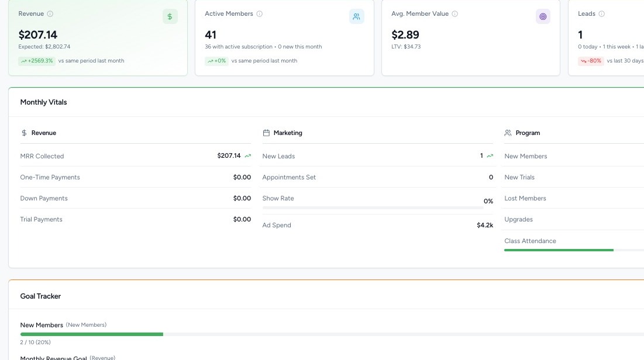Click the green dollar icon on Revenue card
The width and height of the screenshot is (644, 360).
pos(170,16)
